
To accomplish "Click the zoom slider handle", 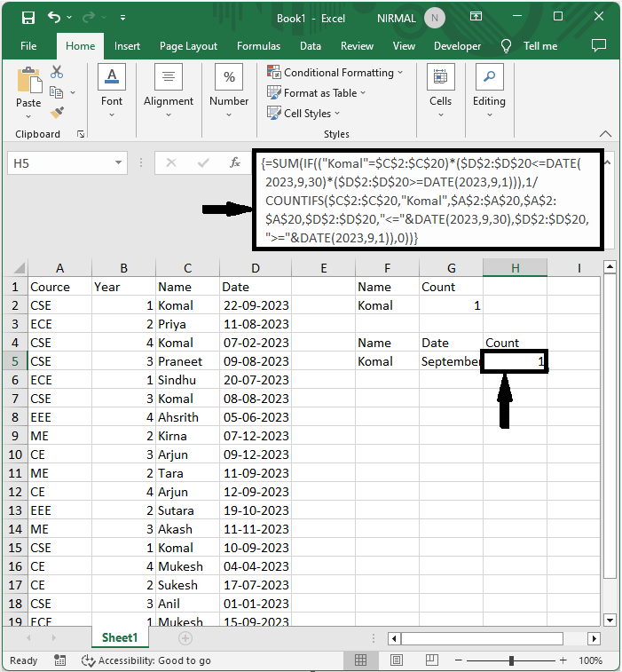I will (x=512, y=660).
